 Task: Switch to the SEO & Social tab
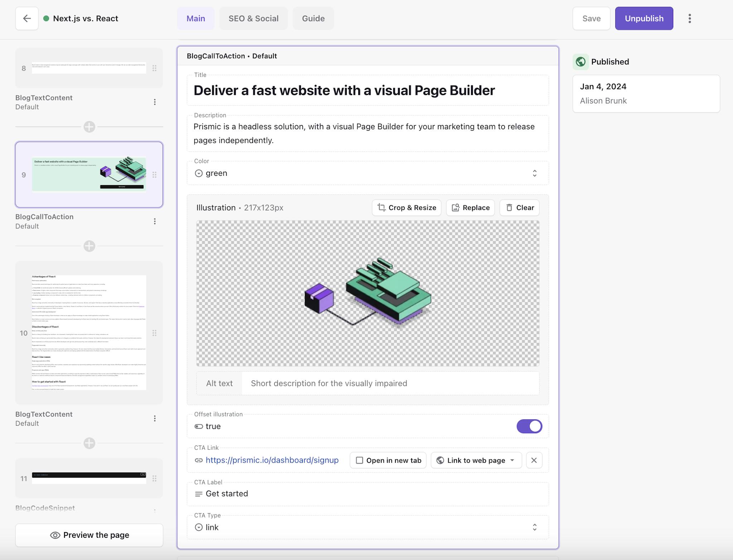point(253,18)
